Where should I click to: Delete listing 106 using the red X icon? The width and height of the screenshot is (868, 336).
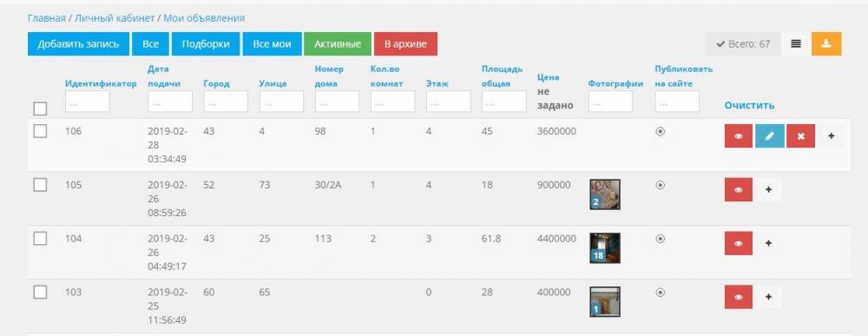tap(800, 135)
